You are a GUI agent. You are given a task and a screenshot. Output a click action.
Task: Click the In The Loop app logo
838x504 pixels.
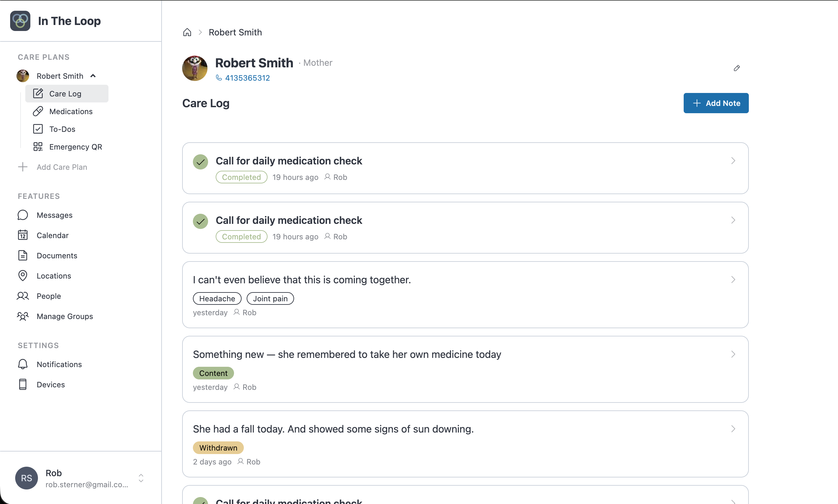pos(19,20)
